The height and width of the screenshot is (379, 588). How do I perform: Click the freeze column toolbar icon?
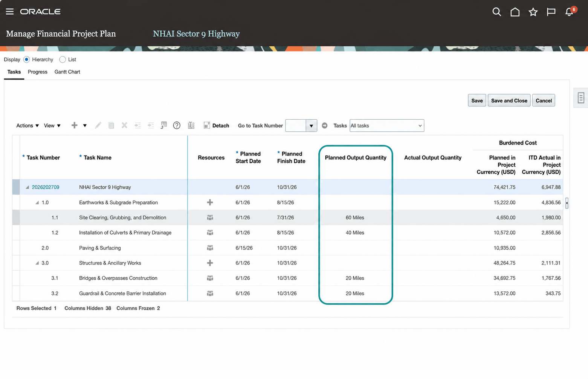click(191, 125)
